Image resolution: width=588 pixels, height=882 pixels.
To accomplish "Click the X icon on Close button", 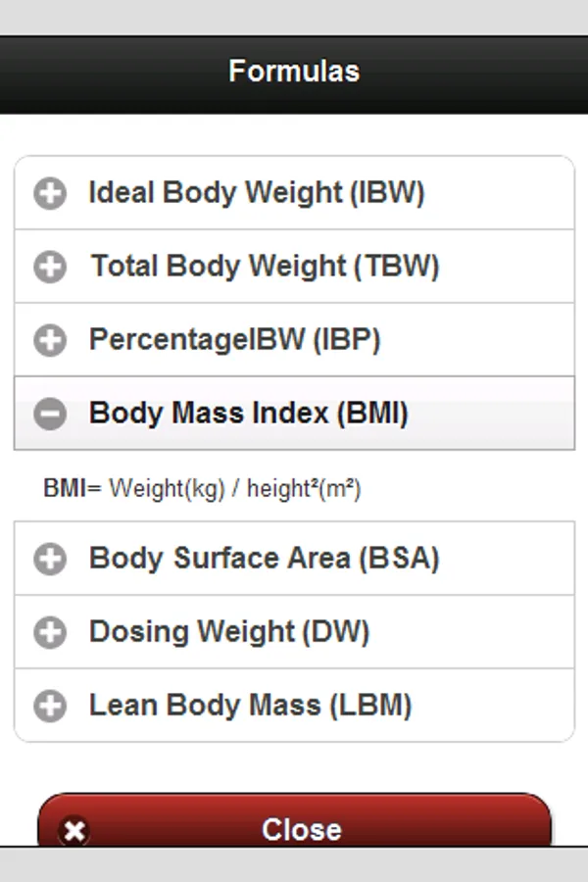I will click(x=73, y=831).
